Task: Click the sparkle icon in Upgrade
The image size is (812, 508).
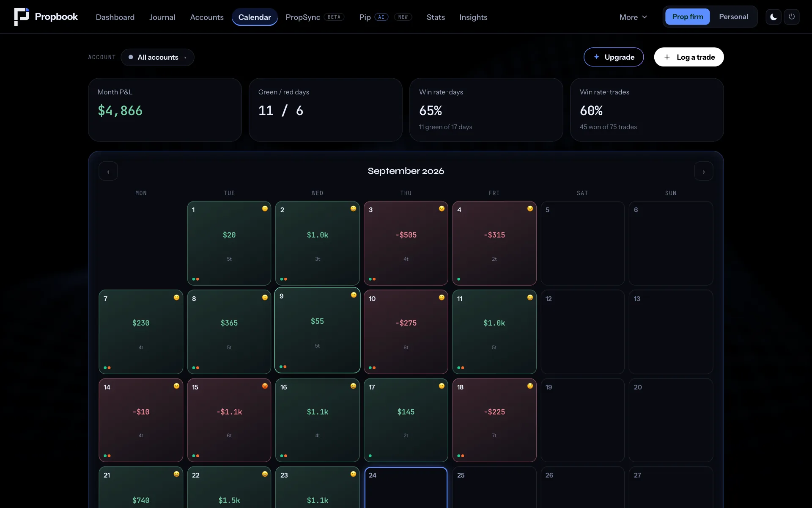Action: [x=596, y=57]
